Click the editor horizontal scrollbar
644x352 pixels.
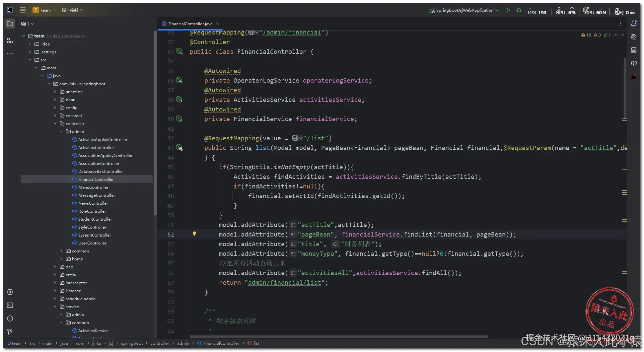pos(339,336)
